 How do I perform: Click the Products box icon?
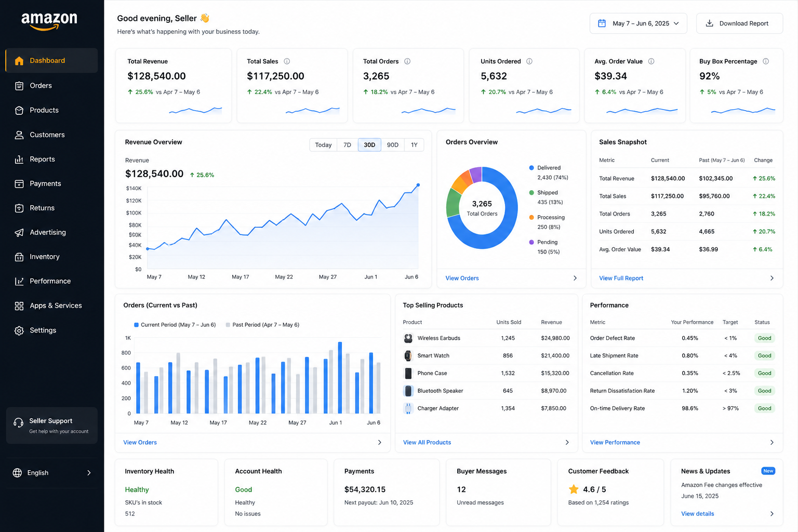(19, 110)
